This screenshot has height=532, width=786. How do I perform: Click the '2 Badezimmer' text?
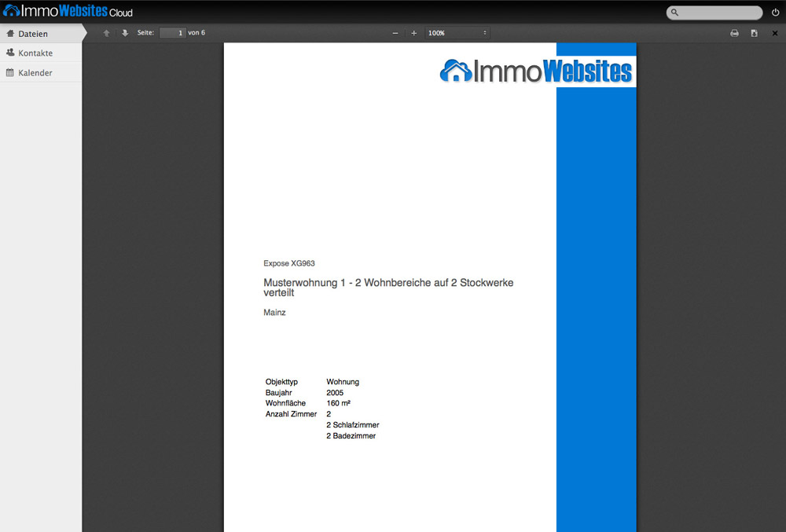[x=351, y=436]
